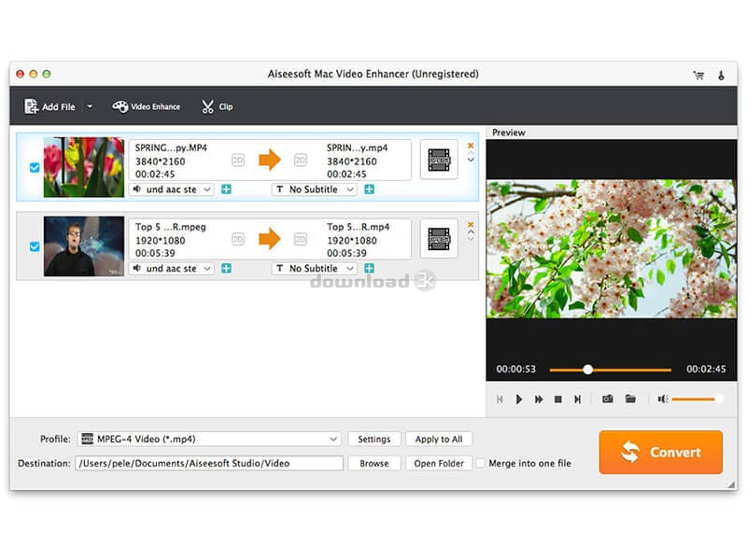Screen dimensions: 747x560
Task: Select the Top 5 video thumbnail
Action: 84,246
